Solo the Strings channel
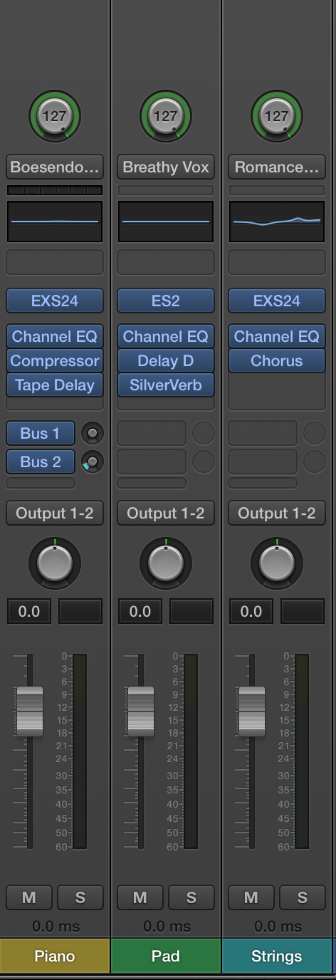 303,898
